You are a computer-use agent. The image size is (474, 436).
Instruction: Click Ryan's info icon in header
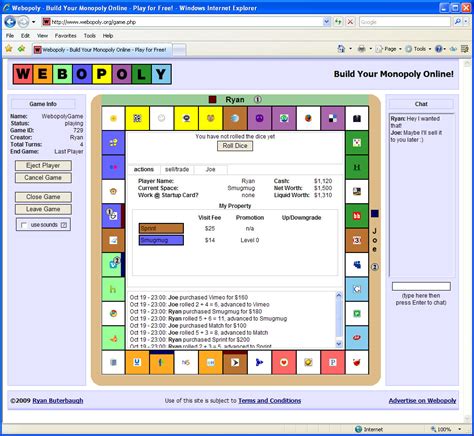tap(258, 99)
